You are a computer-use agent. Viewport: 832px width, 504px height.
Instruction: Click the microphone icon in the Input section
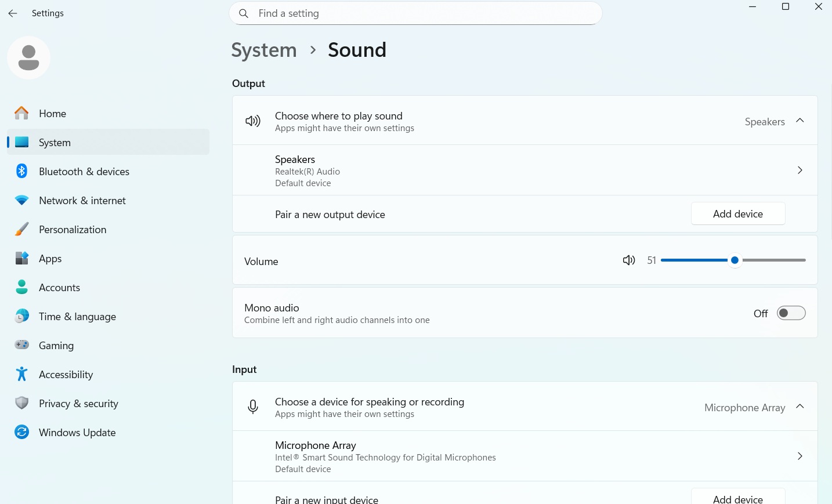tap(253, 406)
